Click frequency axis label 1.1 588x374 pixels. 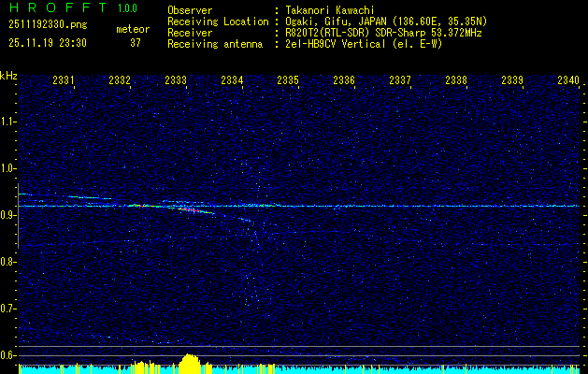pyautogui.click(x=7, y=122)
